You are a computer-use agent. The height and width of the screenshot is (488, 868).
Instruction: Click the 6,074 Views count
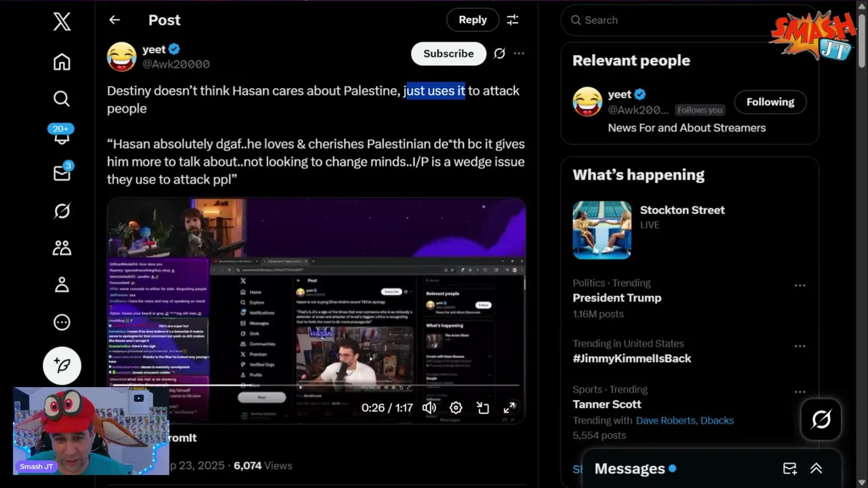coord(263,466)
